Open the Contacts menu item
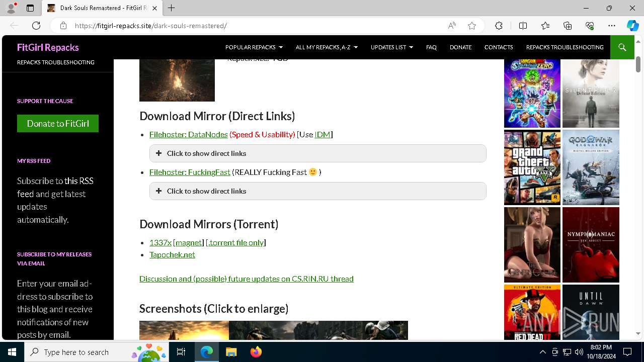 click(499, 47)
